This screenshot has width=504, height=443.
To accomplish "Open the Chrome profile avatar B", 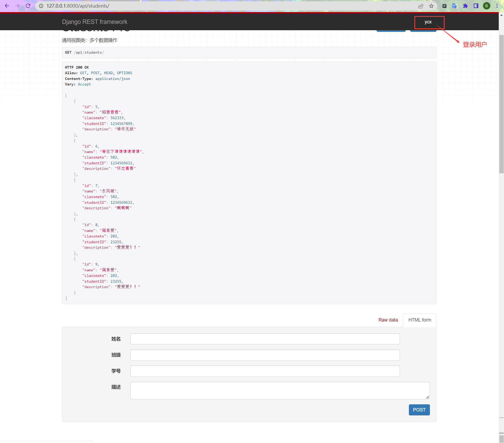I will point(486,6).
